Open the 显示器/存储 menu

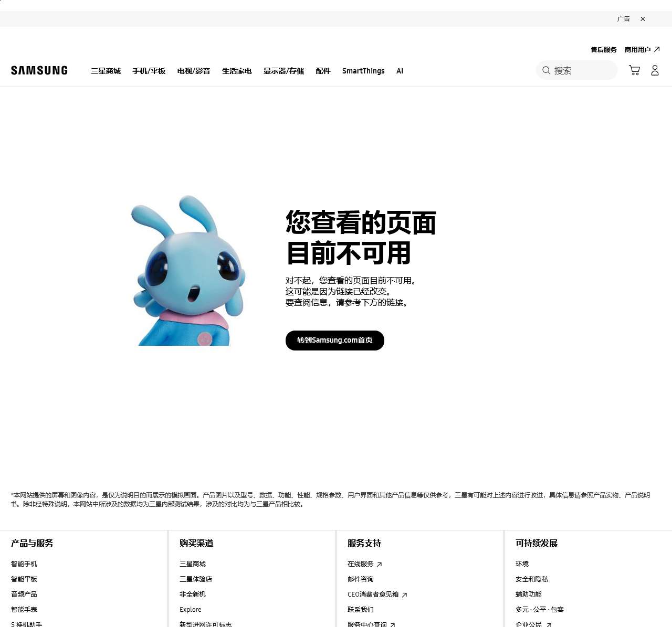coord(283,71)
